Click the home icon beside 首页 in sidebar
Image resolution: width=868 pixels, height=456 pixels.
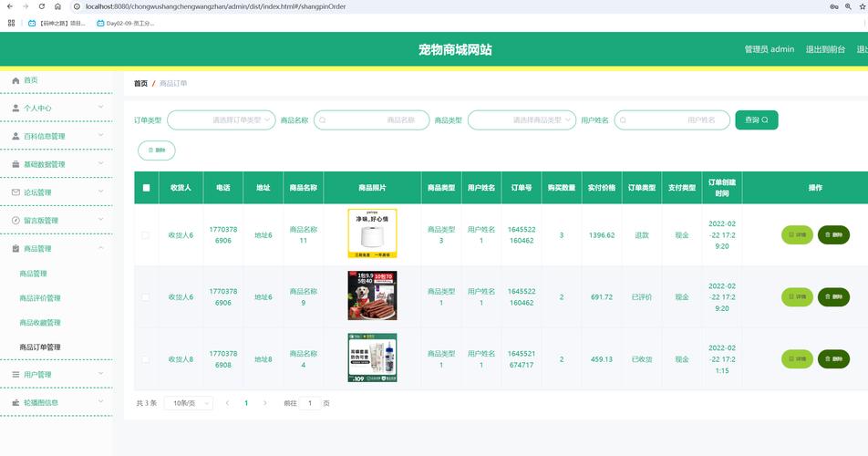(x=15, y=80)
